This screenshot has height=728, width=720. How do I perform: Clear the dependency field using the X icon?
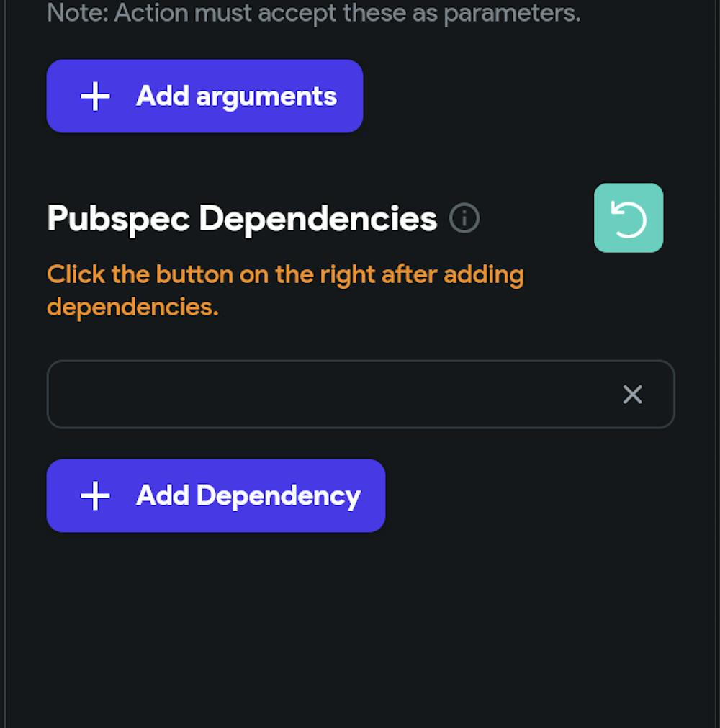pyautogui.click(x=632, y=394)
